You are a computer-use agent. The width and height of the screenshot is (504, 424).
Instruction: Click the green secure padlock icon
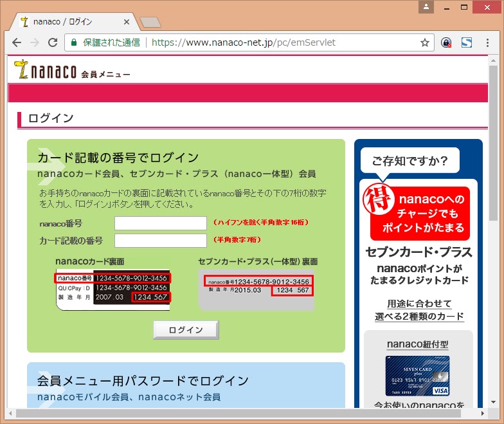(73, 42)
